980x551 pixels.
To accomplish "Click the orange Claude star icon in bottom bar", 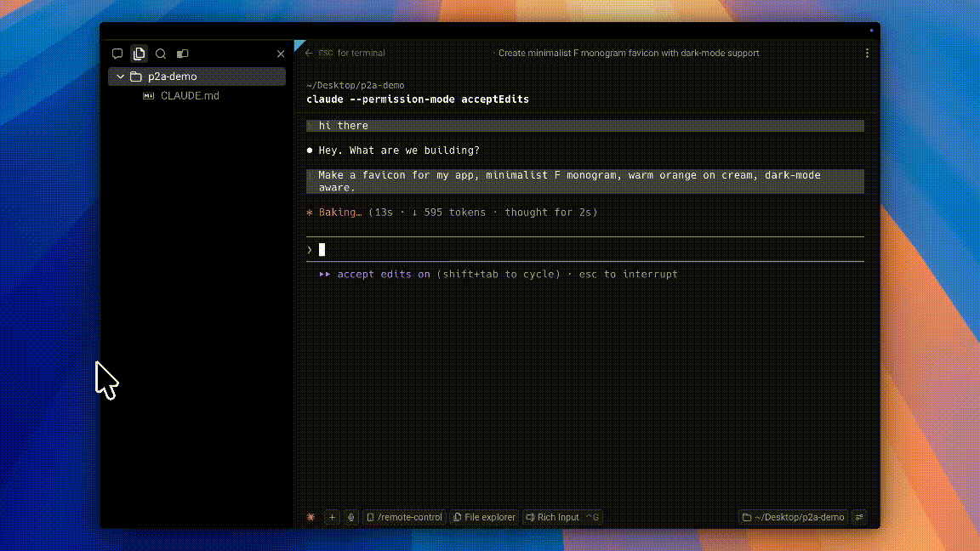I will tap(311, 517).
